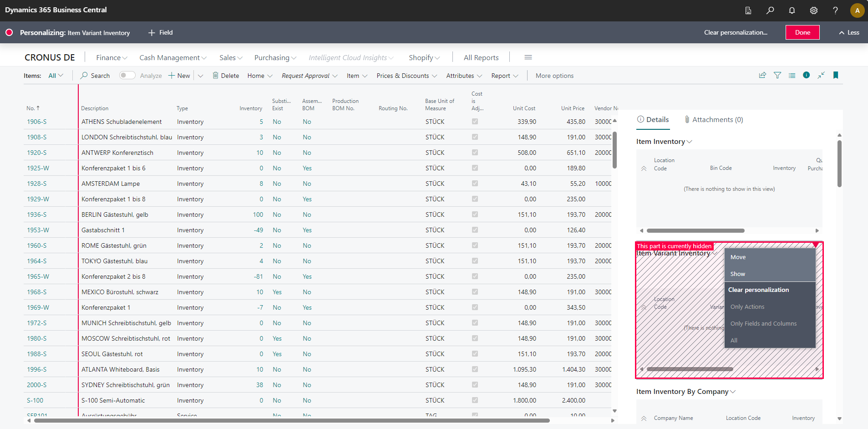Screen dimensions: 868x429
Task: Choose Show in the context menu
Action: coord(770,274)
